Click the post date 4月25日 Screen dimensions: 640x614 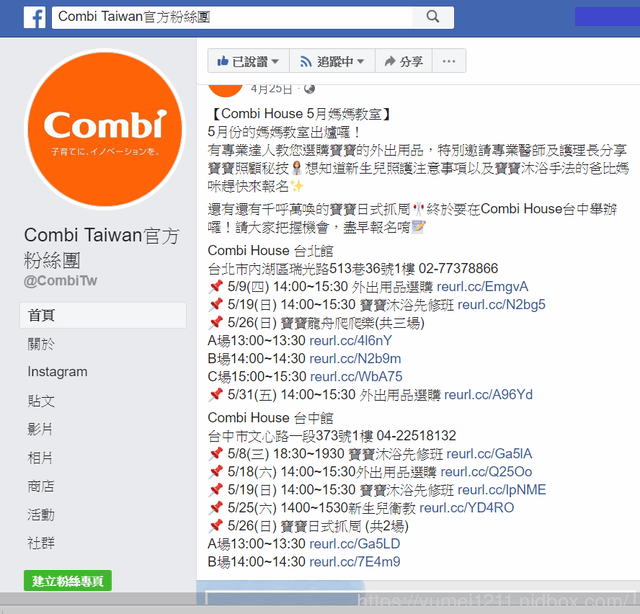271,89
